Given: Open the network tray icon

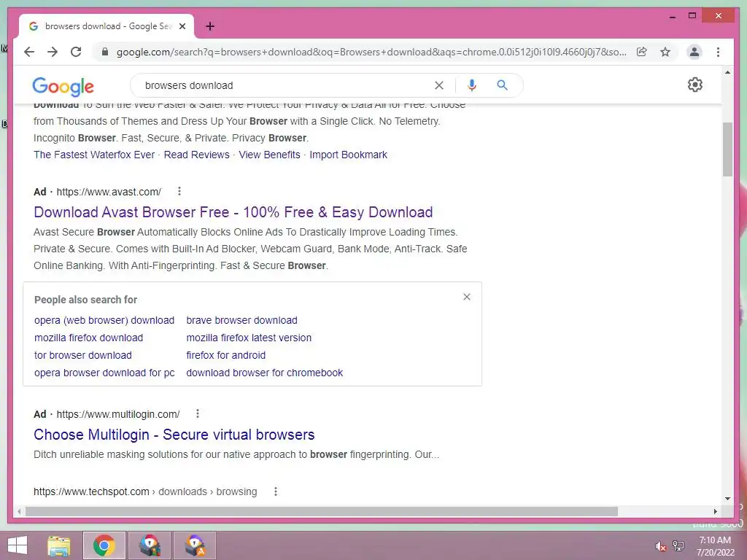Looking at the screenshot, I should tap(678, 546).
